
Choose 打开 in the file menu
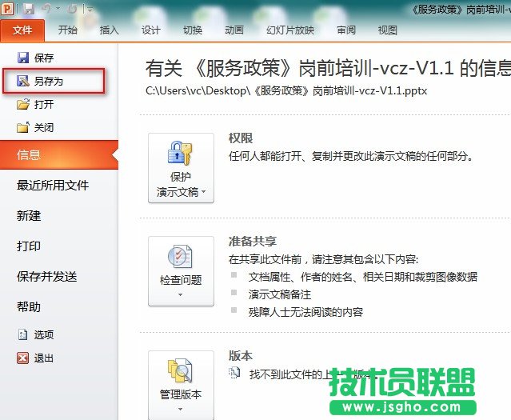44,104
